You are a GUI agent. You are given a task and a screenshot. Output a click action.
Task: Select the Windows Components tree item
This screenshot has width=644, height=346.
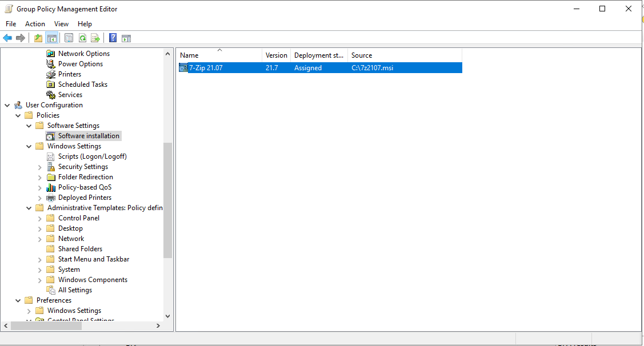click(93, 280)
